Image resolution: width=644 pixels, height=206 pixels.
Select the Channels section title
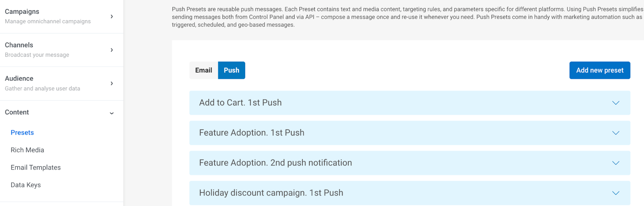19,45
